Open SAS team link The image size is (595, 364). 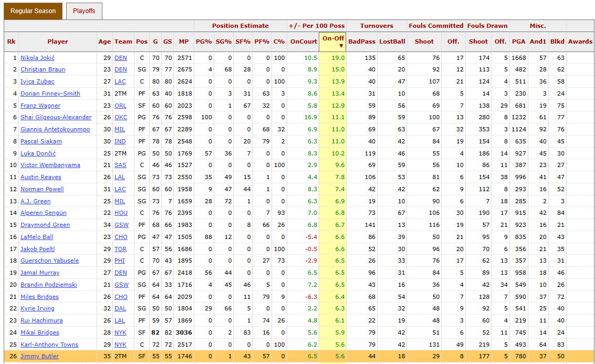pos(120,165)
